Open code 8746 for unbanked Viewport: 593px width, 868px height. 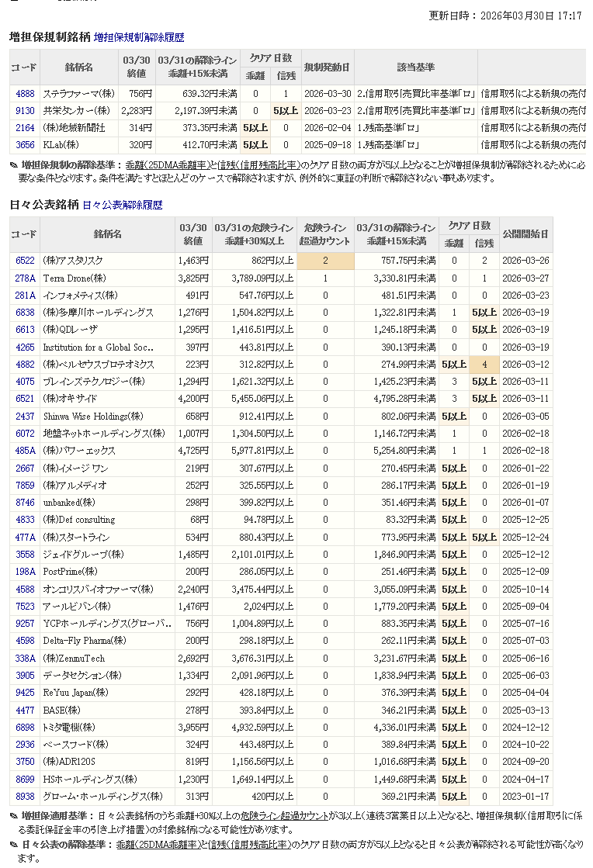click(25, 503)
